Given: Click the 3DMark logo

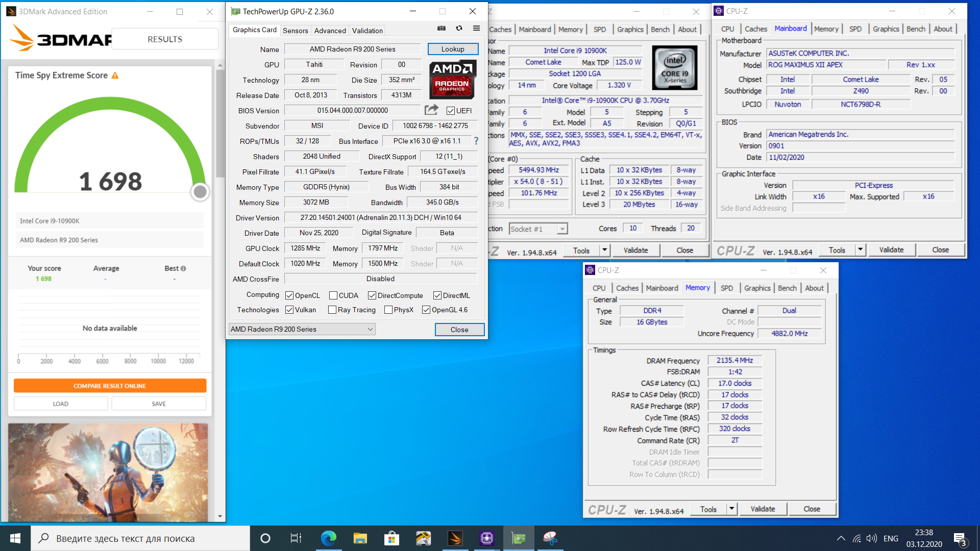Looking at the screenshot, I should tap(60, 39).
